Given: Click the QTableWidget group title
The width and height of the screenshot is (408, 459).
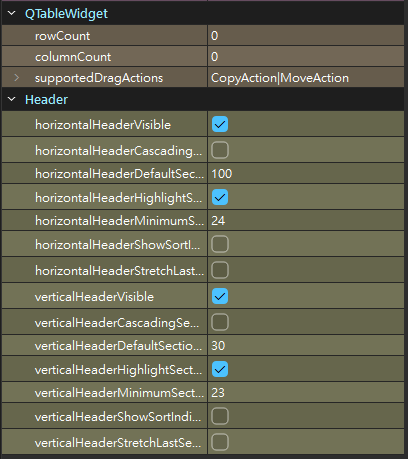Looking at the screenshot, I should coord(66,14).
